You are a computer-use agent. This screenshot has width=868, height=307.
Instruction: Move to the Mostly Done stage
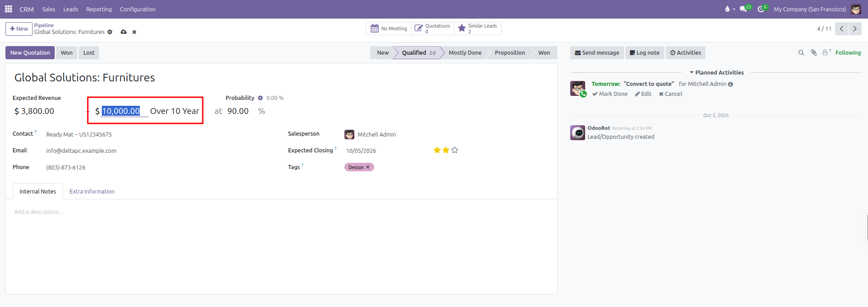pos(465,53)
